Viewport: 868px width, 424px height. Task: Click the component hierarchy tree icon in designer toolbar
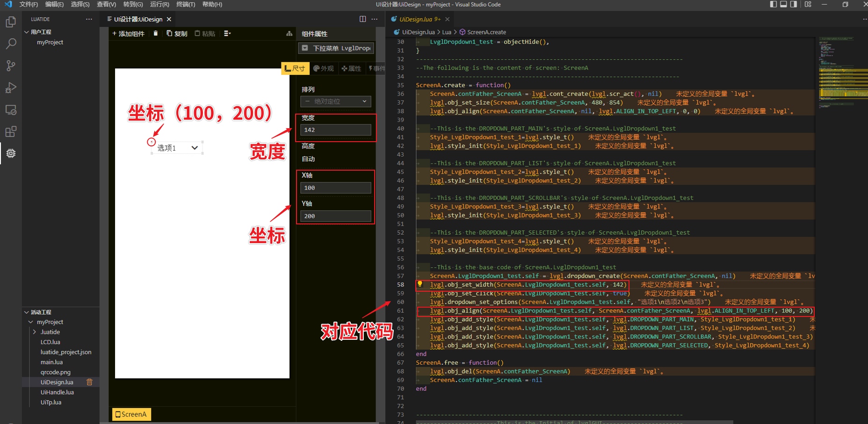point(289,33)
